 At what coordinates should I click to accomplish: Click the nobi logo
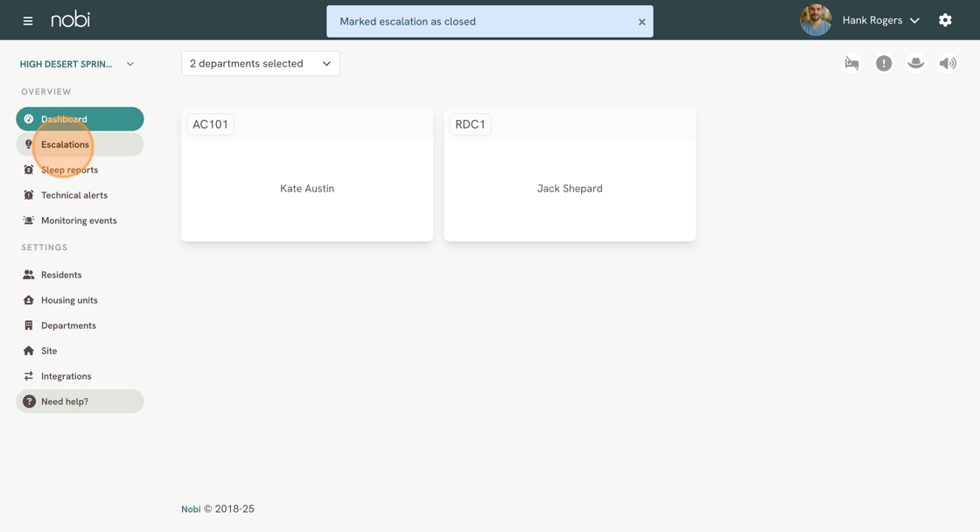(x=71, y=19)
